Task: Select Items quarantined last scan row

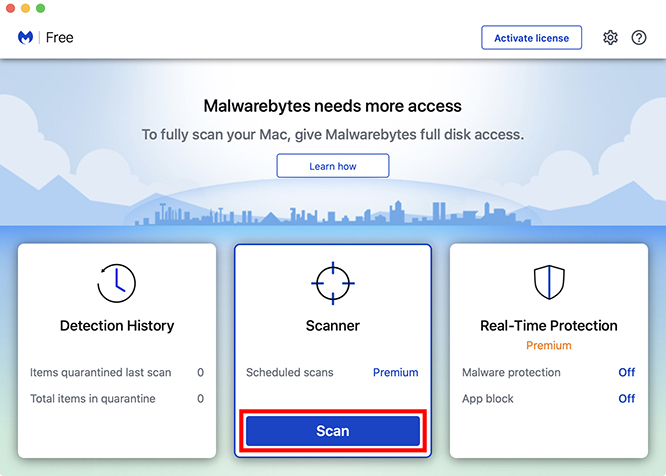Action: point(117,372)
